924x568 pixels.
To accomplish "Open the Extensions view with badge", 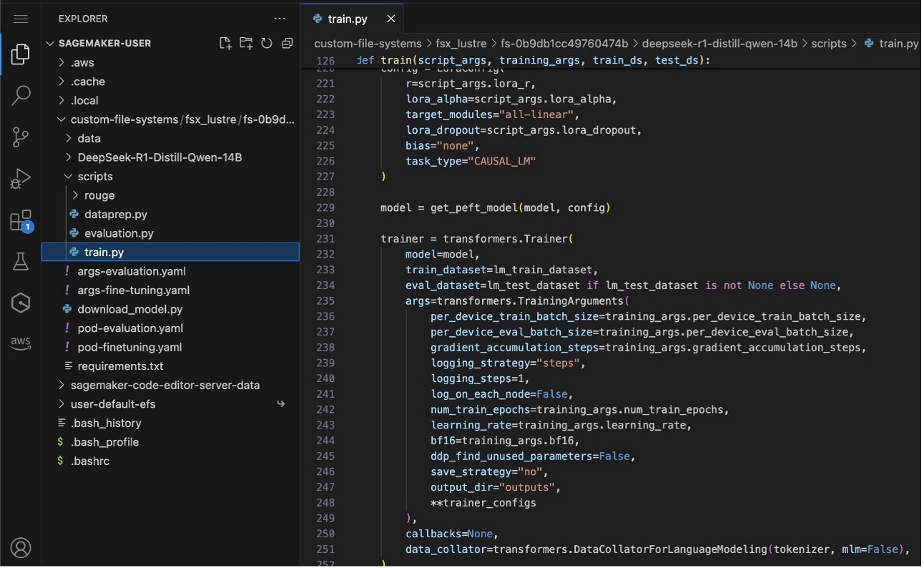I will point(21,220).
